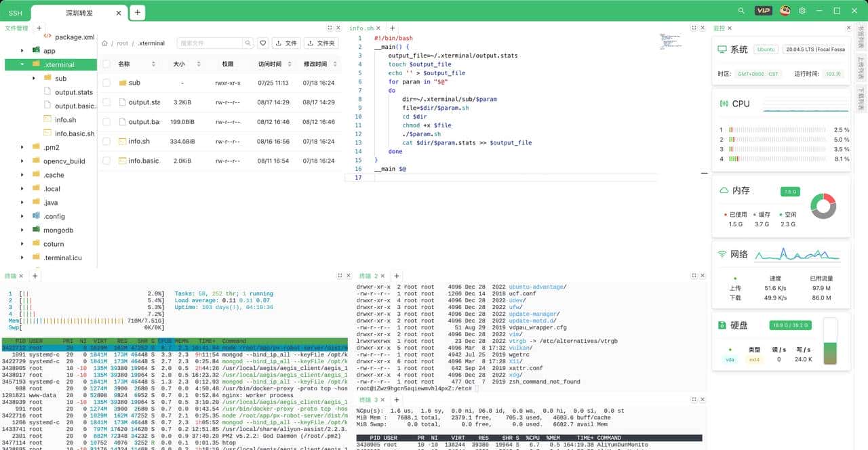This screenshot has width=868, height=450.
Task: Toggle the select-all checkbox in the file table header
Action: 106,64
